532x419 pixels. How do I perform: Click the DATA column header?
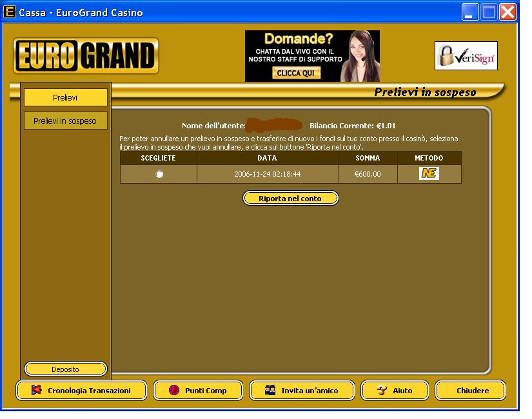coord(268,158)
